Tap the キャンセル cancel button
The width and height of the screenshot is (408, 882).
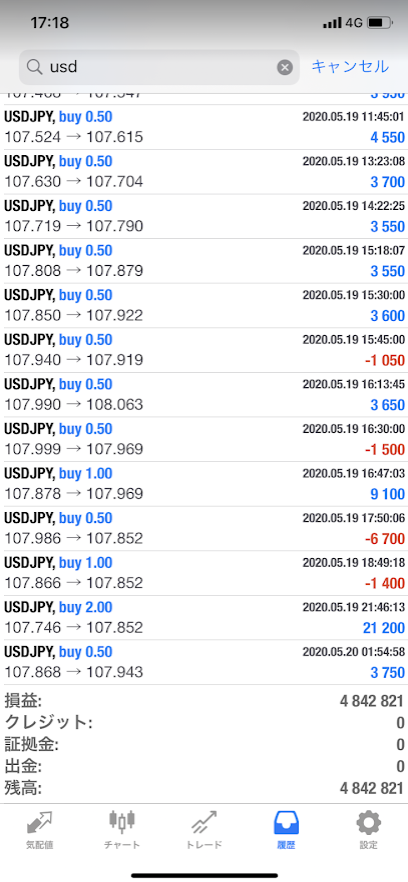[x=350, y=66]
